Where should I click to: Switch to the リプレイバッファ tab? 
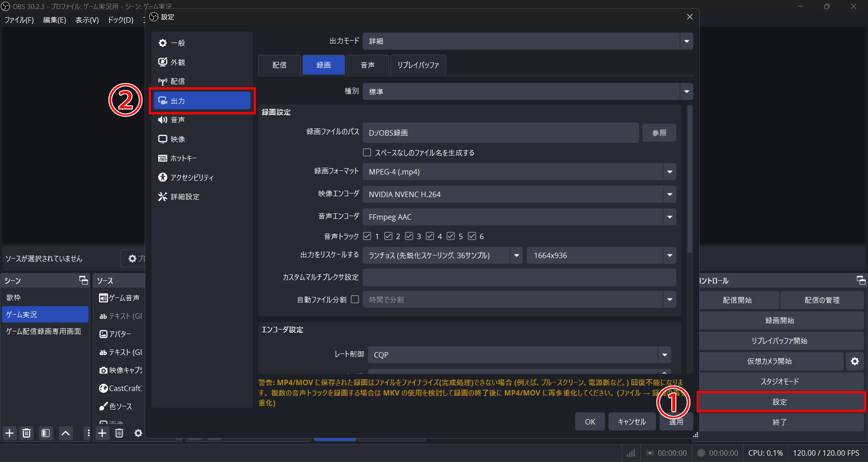(x=418, y=65)
